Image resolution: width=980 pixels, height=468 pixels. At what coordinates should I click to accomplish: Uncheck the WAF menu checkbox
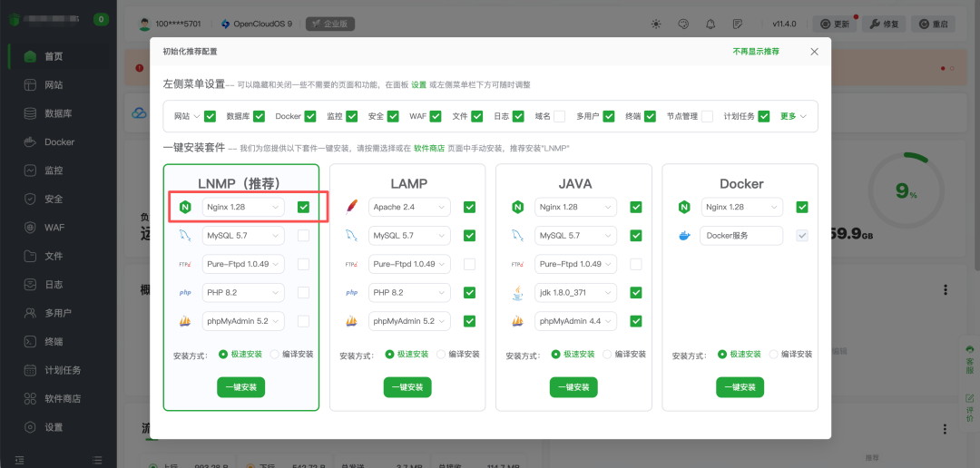coord(436,116)
